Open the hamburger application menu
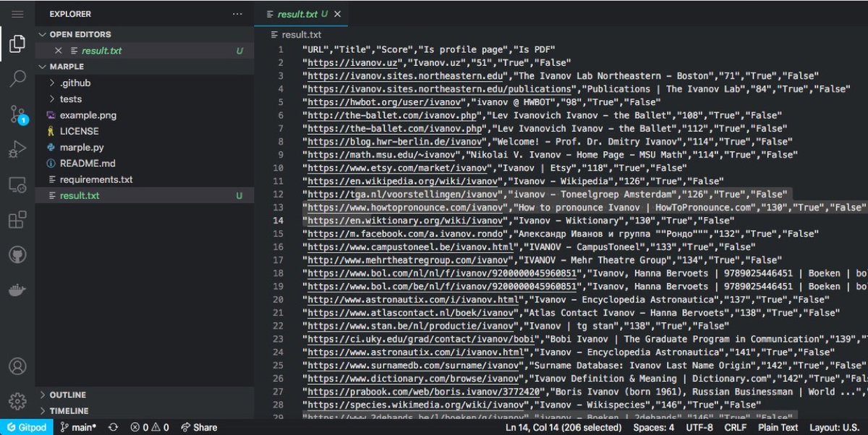The image size is (868, 435). 17,14
